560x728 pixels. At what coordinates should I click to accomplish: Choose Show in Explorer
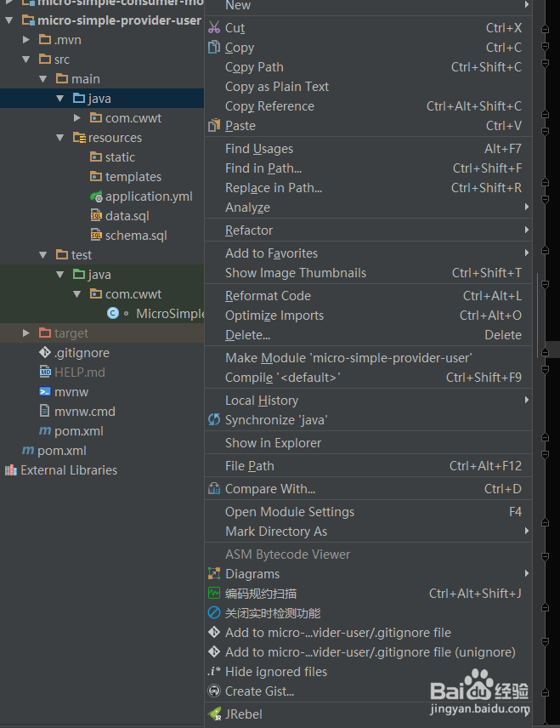click(273, 443)
